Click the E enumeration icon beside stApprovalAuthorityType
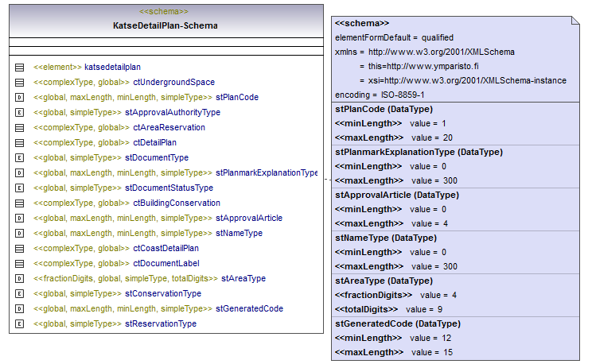This screenshot has width=592, height=364. click(x=19, y=113)
